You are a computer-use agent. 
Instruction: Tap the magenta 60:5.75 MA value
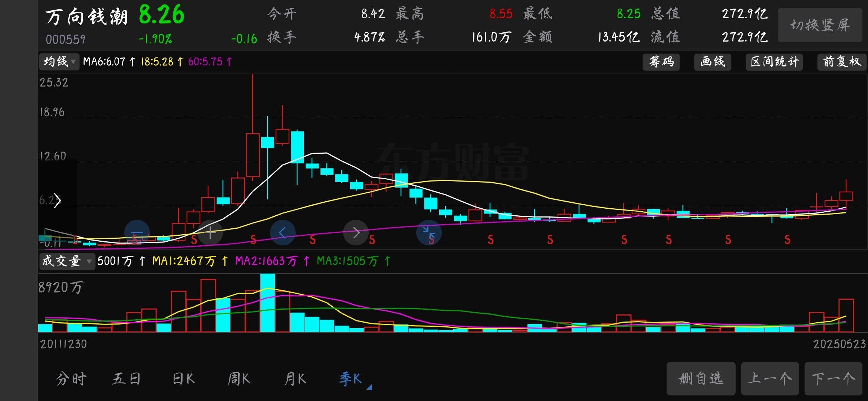(x=205, y=62)
